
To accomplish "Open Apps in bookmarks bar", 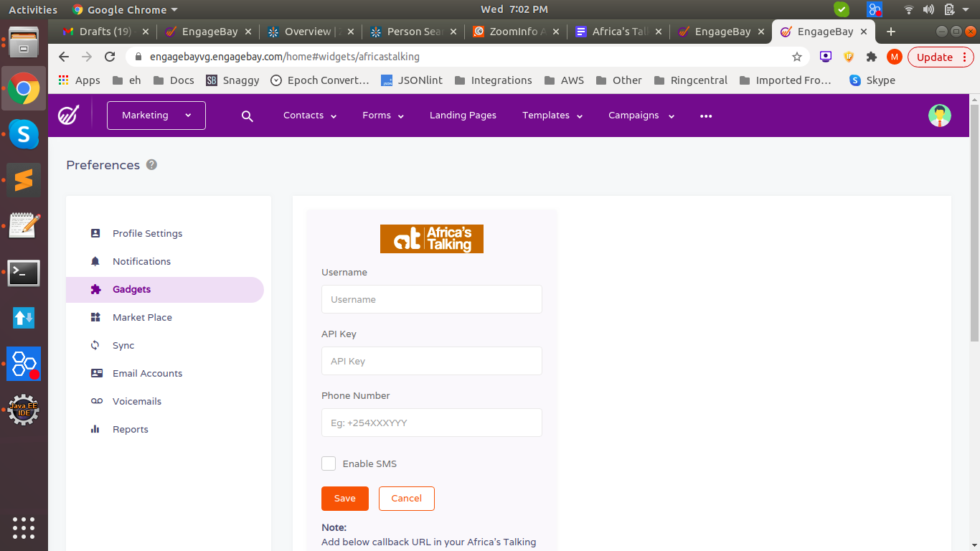I will pos(80,80).
